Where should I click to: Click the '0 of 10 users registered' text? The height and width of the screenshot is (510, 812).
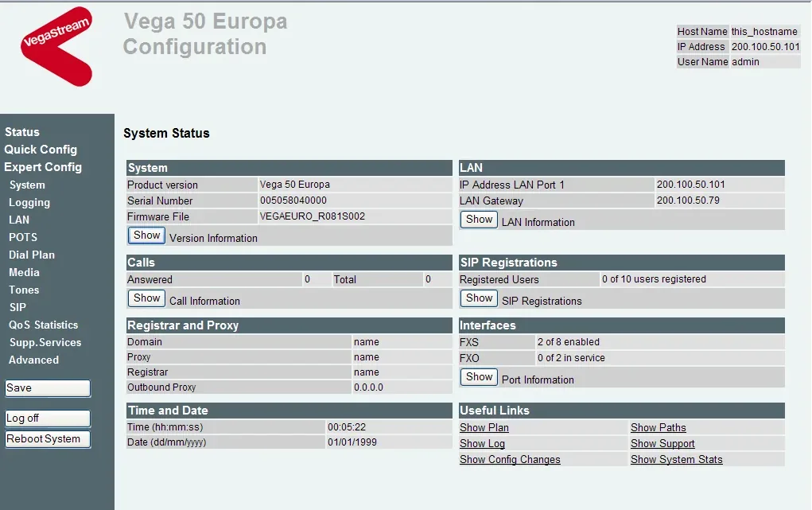[x=654, y=278]
